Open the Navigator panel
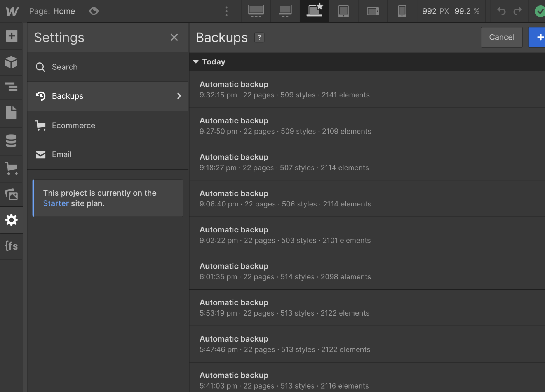The height and width of the screenshot is (392, 545). click(x=11, y=87)
